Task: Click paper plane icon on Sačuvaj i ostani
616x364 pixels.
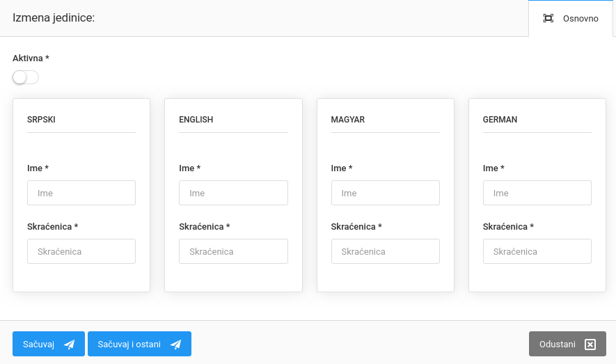Action: (175, 344)
